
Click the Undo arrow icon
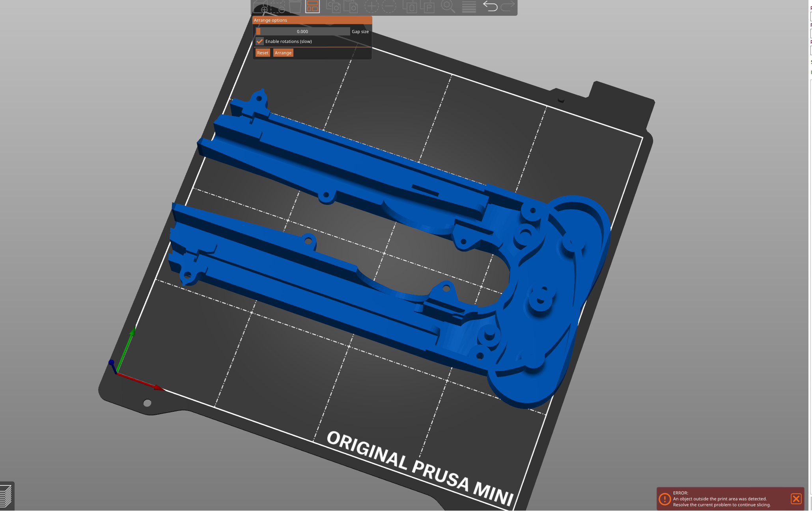[x=490, y=6]
